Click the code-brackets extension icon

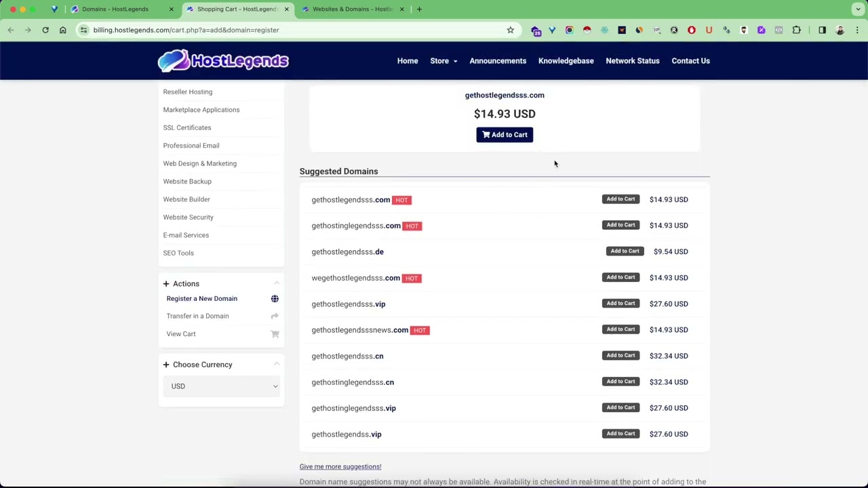coord(778,30)
